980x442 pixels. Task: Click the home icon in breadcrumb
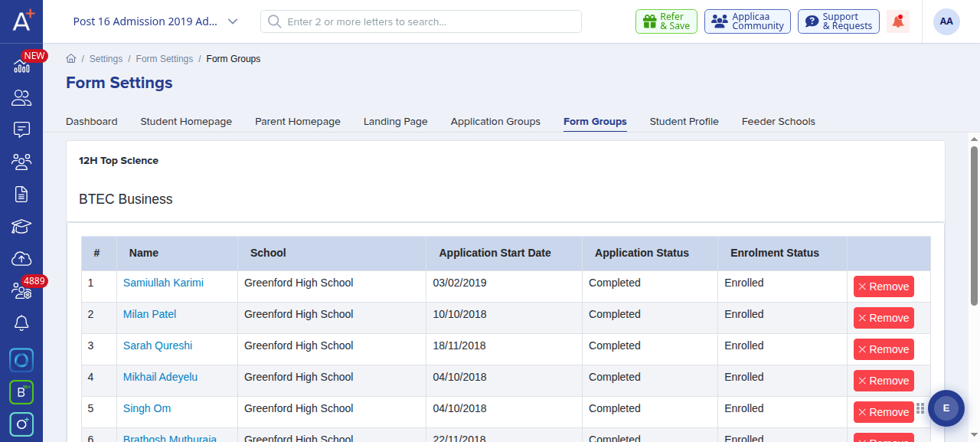click(71, 58)
